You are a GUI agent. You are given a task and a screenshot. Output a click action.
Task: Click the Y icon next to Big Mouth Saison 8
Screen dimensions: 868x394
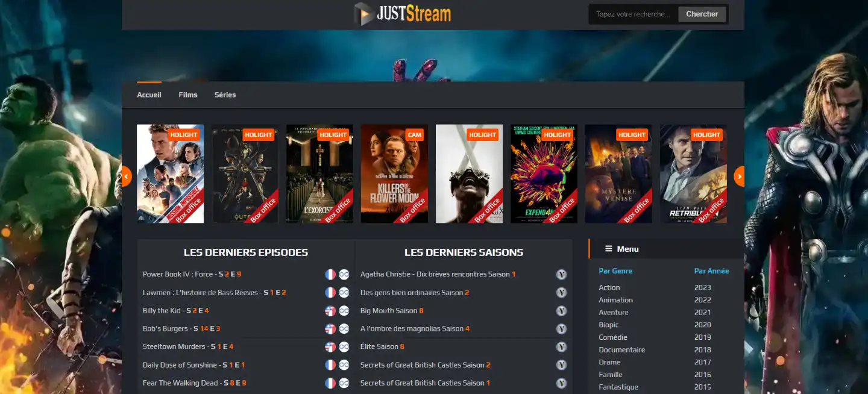coord(561,310)
